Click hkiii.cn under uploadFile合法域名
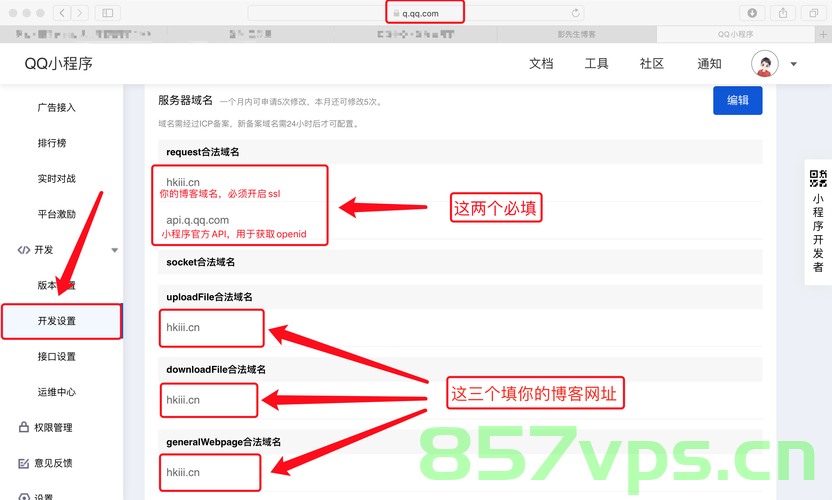Image resolution: width=832 pixels, height=500 pixels. click(183, 327)
